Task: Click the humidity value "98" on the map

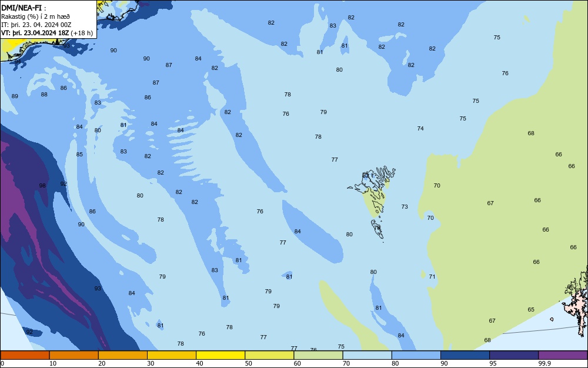Action: [42, 186]
